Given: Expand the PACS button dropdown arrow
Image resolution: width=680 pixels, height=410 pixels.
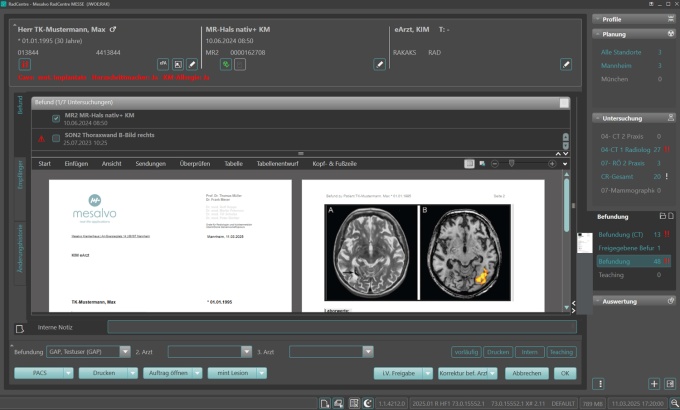Looking at the screenshot, I should tap(69, 373).
